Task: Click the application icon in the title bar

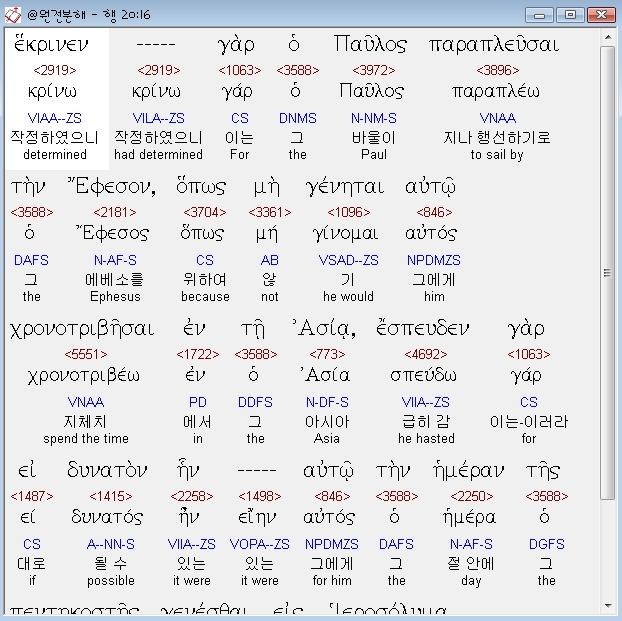Action: [12, 15]
